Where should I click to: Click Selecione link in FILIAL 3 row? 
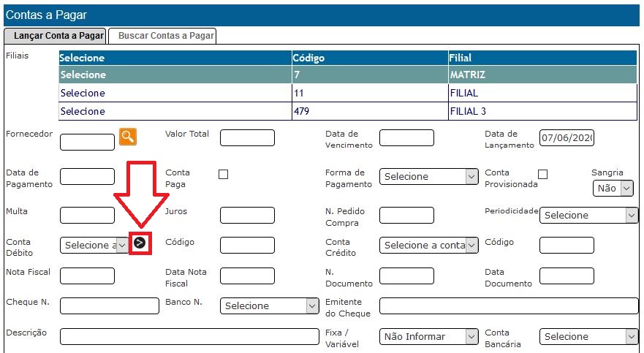[x=83, y=111]
